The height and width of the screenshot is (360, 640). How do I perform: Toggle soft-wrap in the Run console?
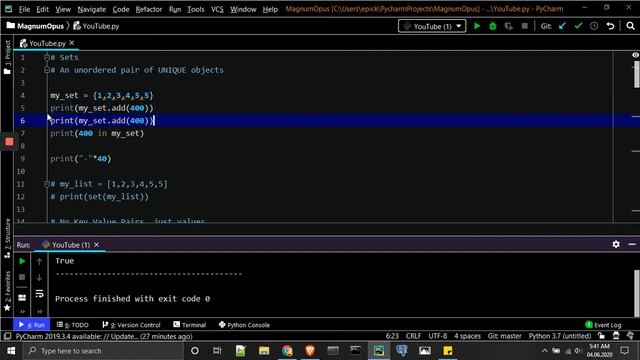point(39,293)
